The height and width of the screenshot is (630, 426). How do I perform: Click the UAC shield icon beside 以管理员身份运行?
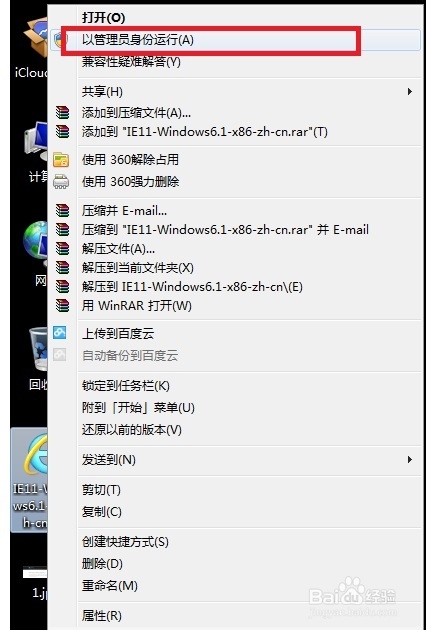tap(60, 40)
